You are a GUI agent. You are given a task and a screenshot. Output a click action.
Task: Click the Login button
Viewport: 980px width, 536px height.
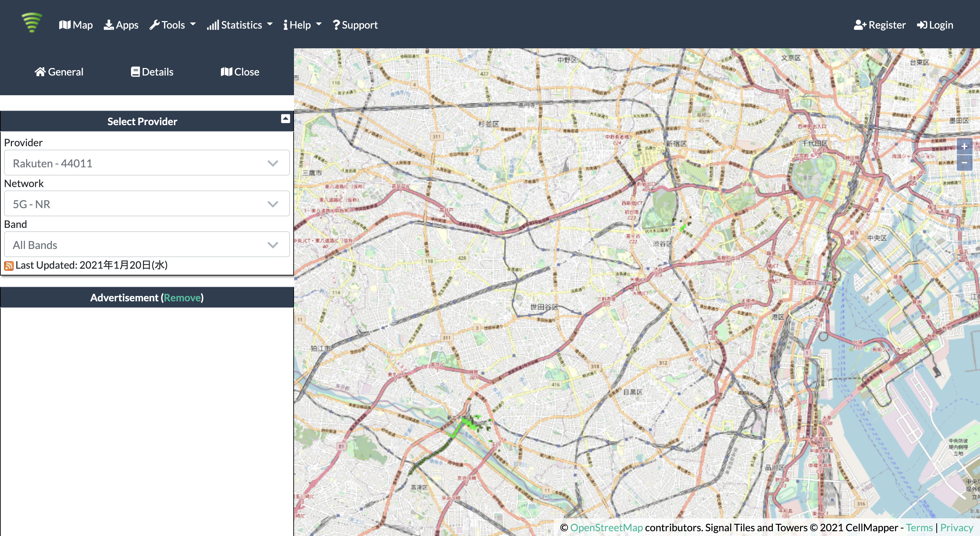pos(935,25)
